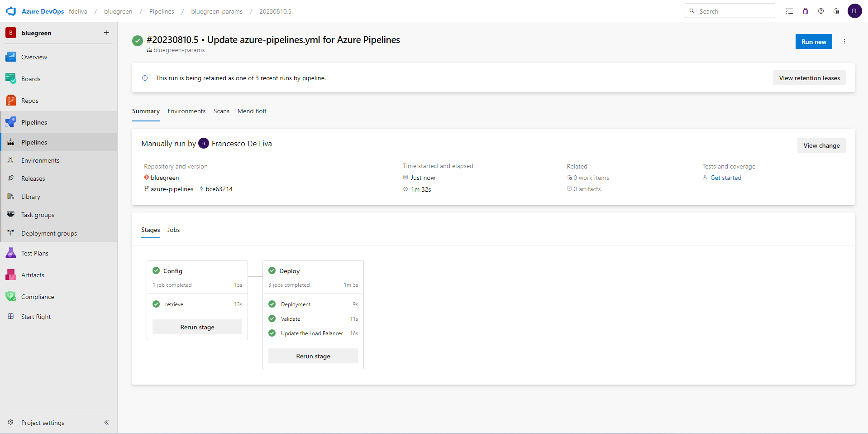Open the Help question mark icon
Viewport: 868px width, 434px height.
click(821, 11)
